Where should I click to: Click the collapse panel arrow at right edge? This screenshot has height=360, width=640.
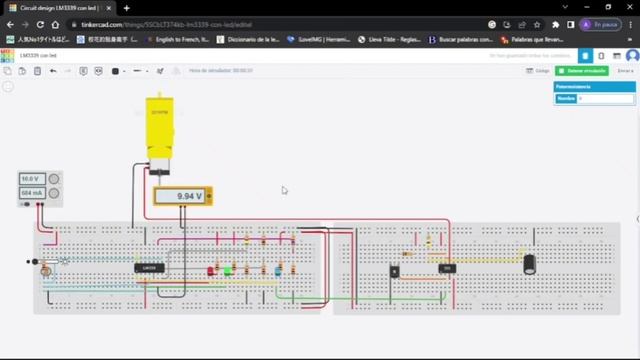[638, 219]
